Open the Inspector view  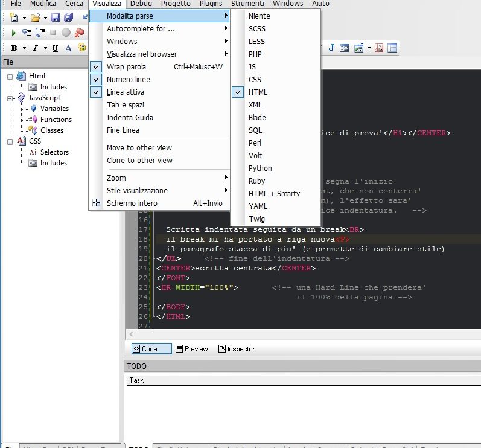237,349
